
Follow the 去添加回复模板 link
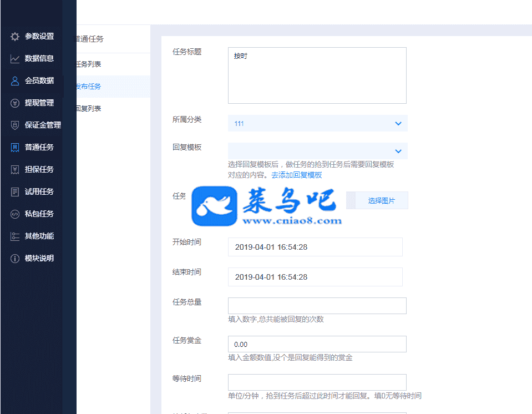pyautogui.click(x=296, y=175)
